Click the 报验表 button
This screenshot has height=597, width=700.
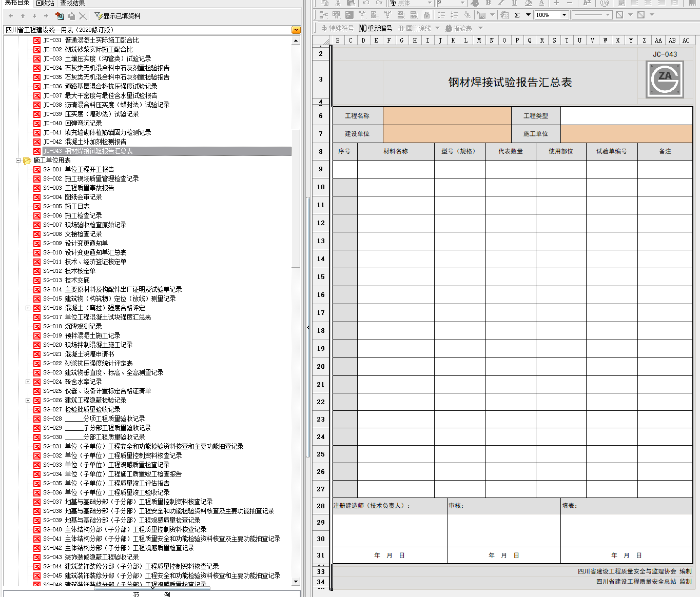[x=458, y=28]
